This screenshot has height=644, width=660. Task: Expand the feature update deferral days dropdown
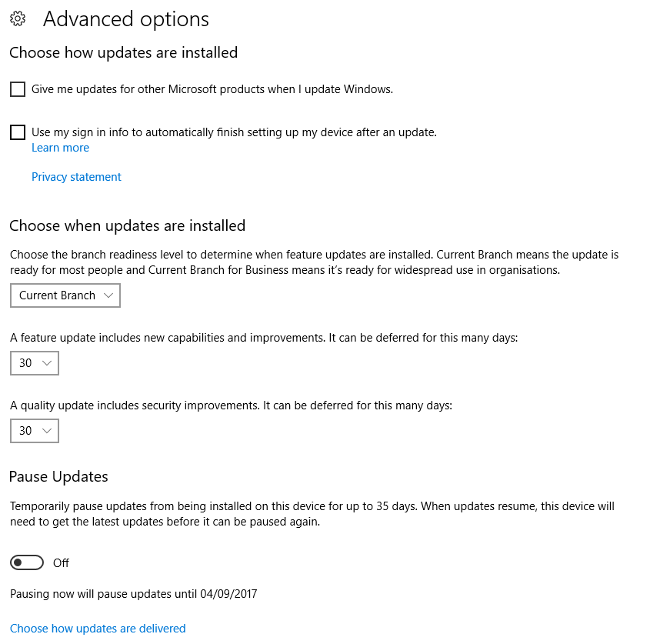pos(35,363)
